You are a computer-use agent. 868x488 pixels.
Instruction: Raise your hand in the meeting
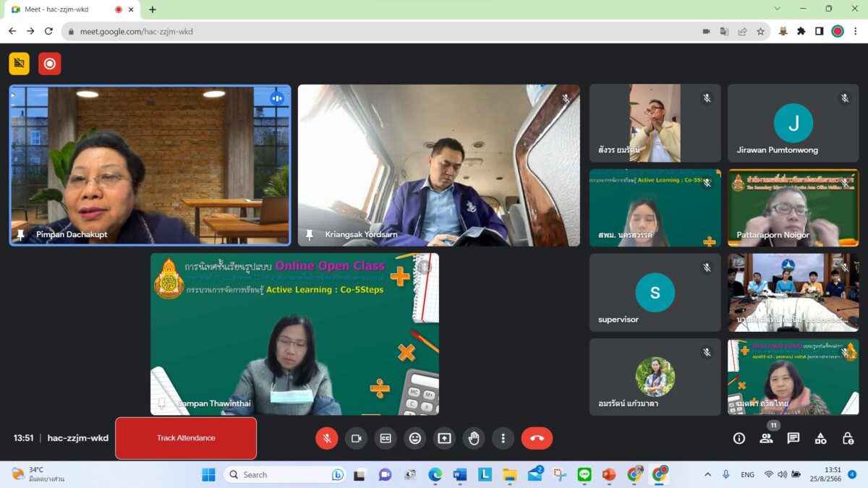point(474,438)
